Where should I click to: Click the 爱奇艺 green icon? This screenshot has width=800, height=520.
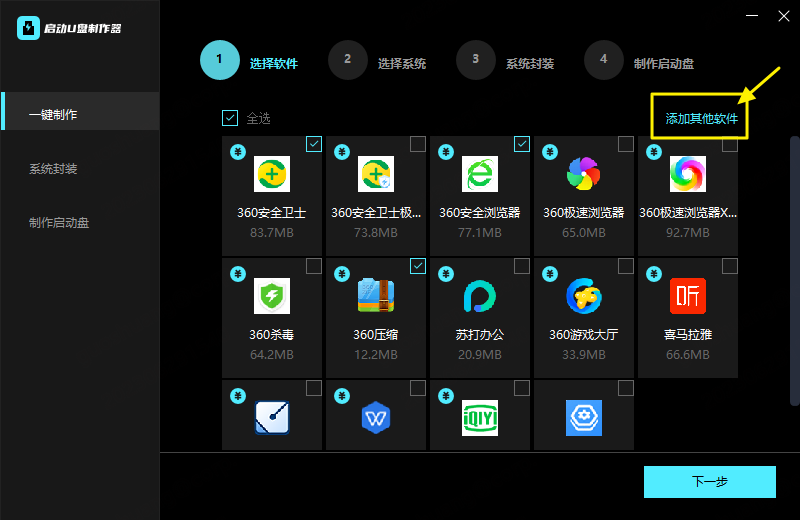(480, 417)
